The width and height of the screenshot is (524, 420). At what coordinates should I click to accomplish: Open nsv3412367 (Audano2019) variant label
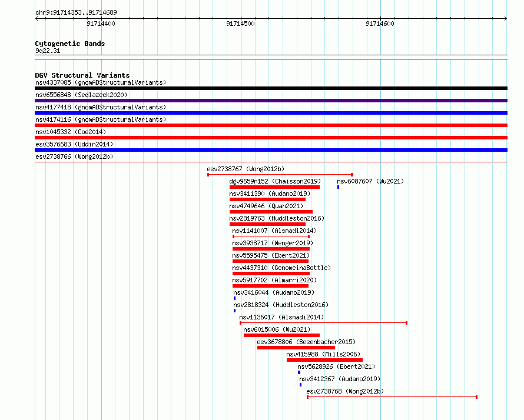[x=340, y=379]
